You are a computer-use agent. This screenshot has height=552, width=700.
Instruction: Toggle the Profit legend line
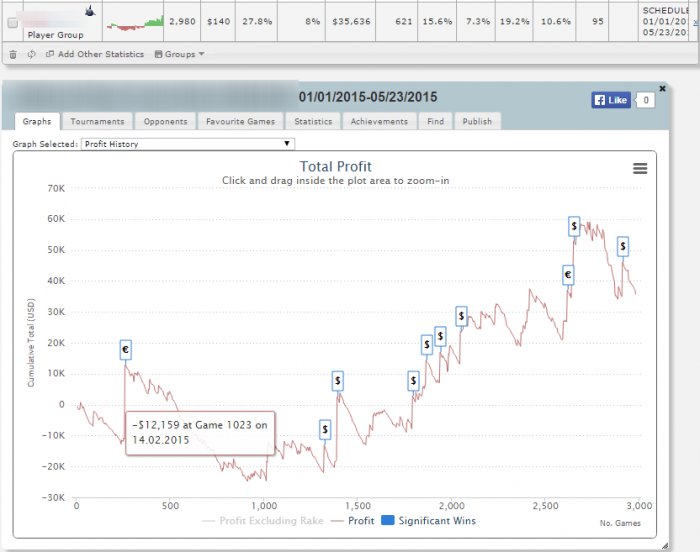353,521
